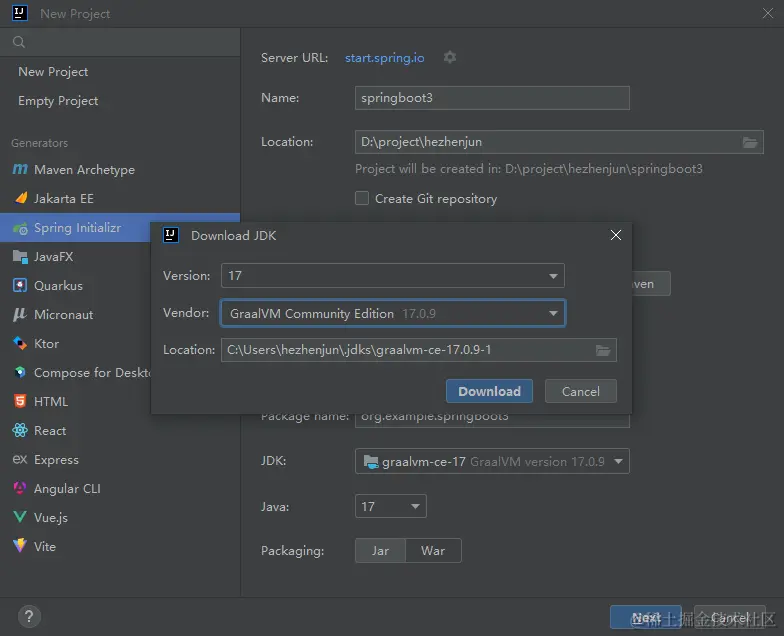Close the Download JDK dialog
This screenshot has height=636, width=784.
[616, 235]
